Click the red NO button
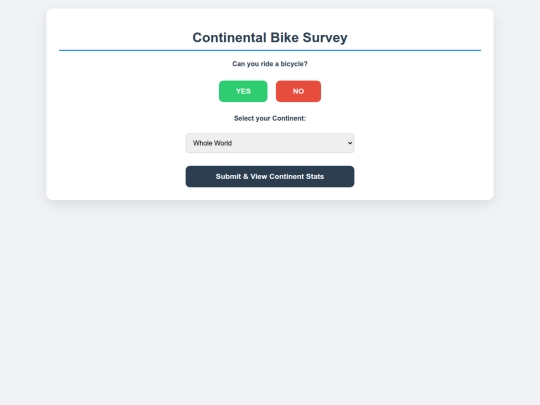 click(298, 91)
